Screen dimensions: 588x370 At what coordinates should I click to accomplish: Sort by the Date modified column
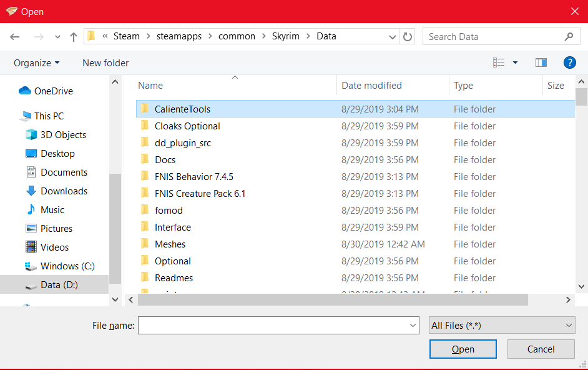371,86
